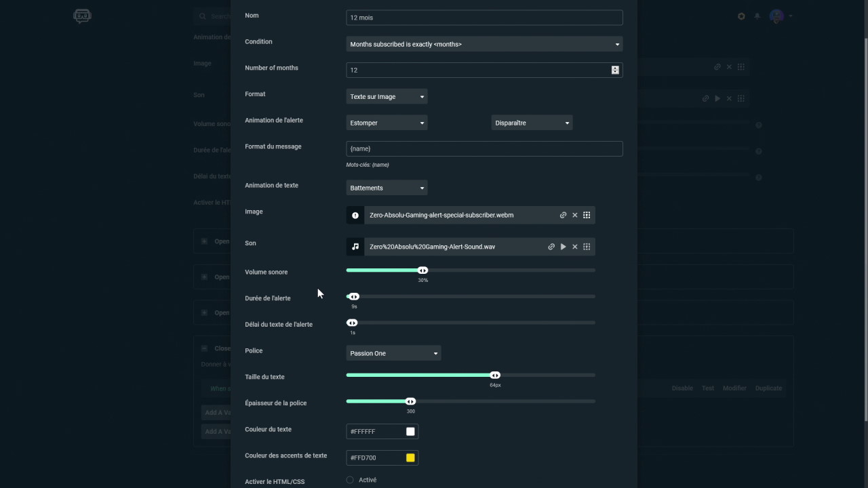Screen dimensions: 868x488
Task: Click the link icon in Image row
Action: [x=563, y=215]
